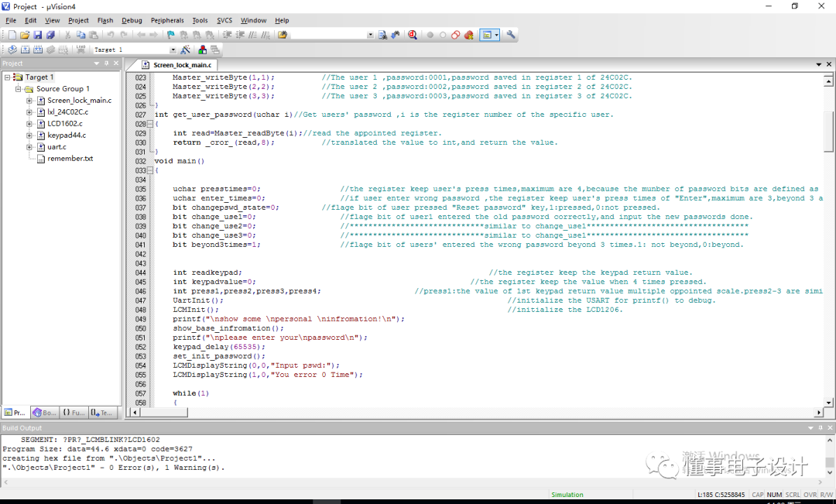This screenshot has height=504, width=836.
Task: Open the Project menu
Action: point(78,20)
